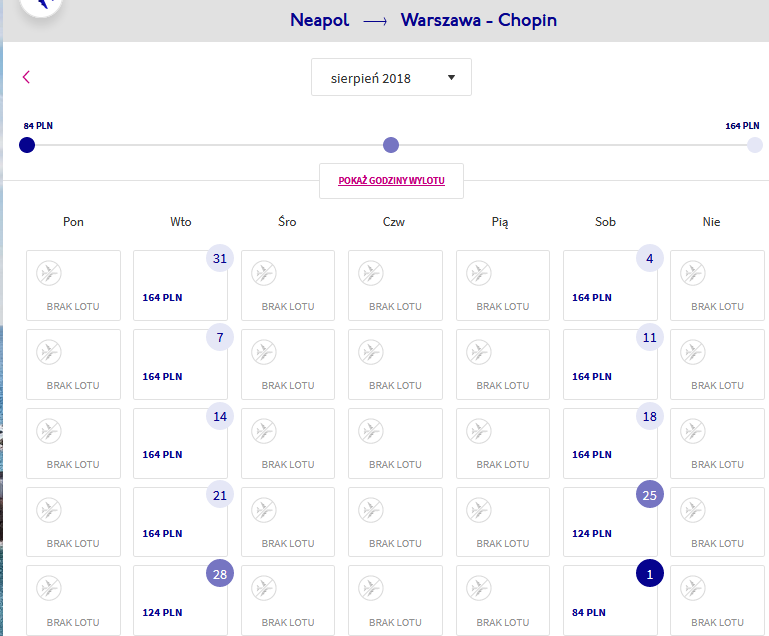Click the Śro weekday header
The width and height of the screenshot is (769, 636).
click(287, 222)
